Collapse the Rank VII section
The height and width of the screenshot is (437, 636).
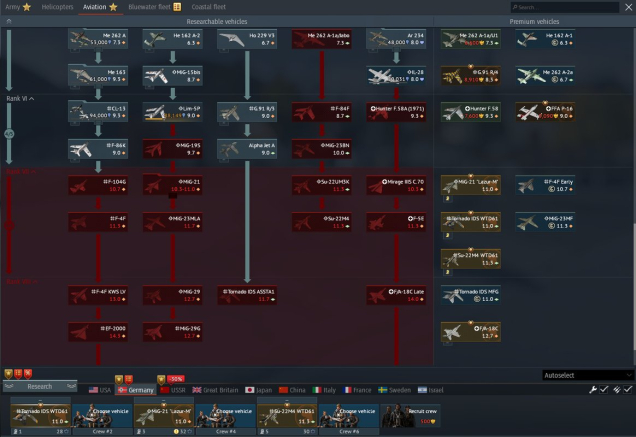21,172
